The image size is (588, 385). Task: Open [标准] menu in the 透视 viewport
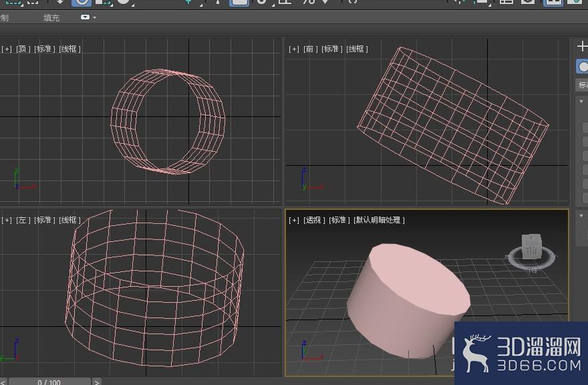click(339, 220)
